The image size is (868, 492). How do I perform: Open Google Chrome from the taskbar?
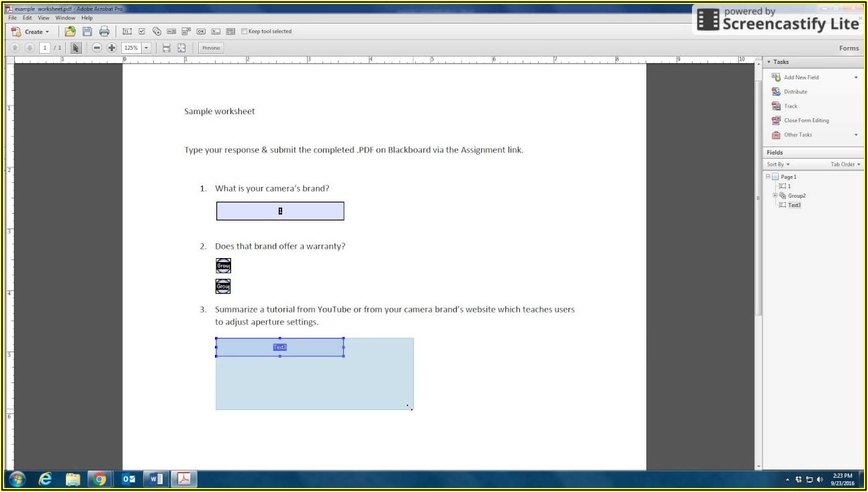(x=99, y=479)
